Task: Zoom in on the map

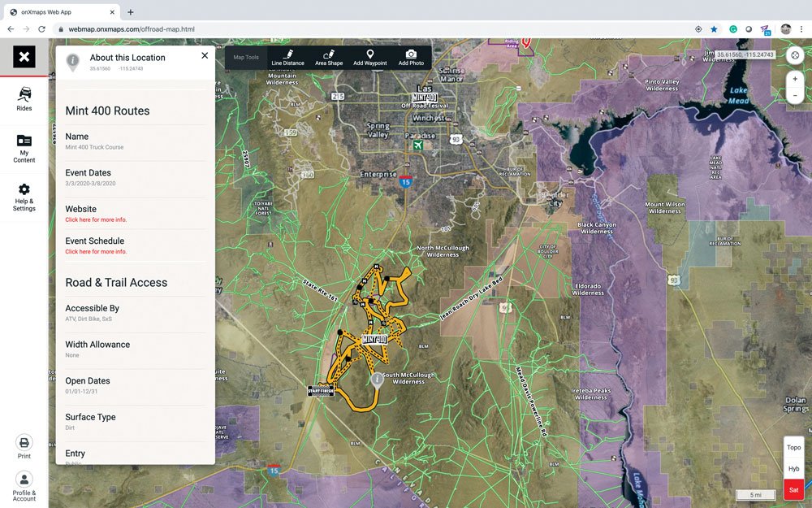Action: click(795, 79)
